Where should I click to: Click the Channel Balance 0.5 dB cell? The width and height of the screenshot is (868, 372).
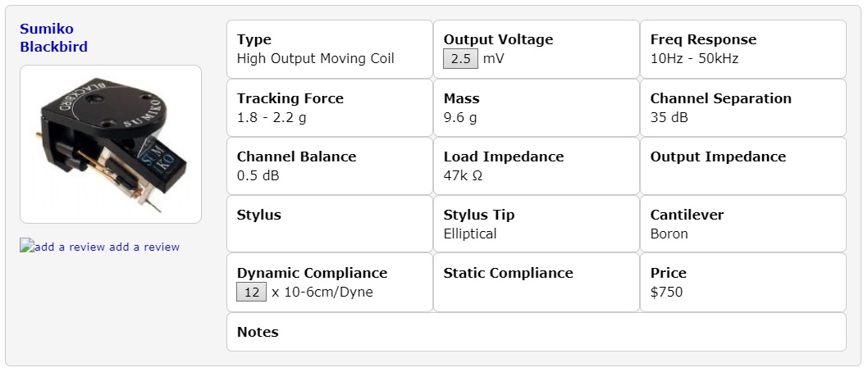329,166
